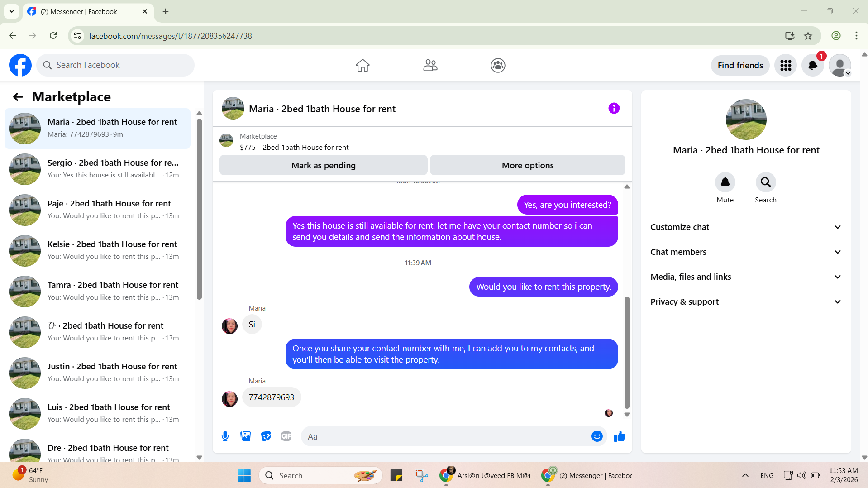Mute this conversation with the bell icon
Image resolution: width=868 pixels, height=488 pixels.
click(725, 182)
